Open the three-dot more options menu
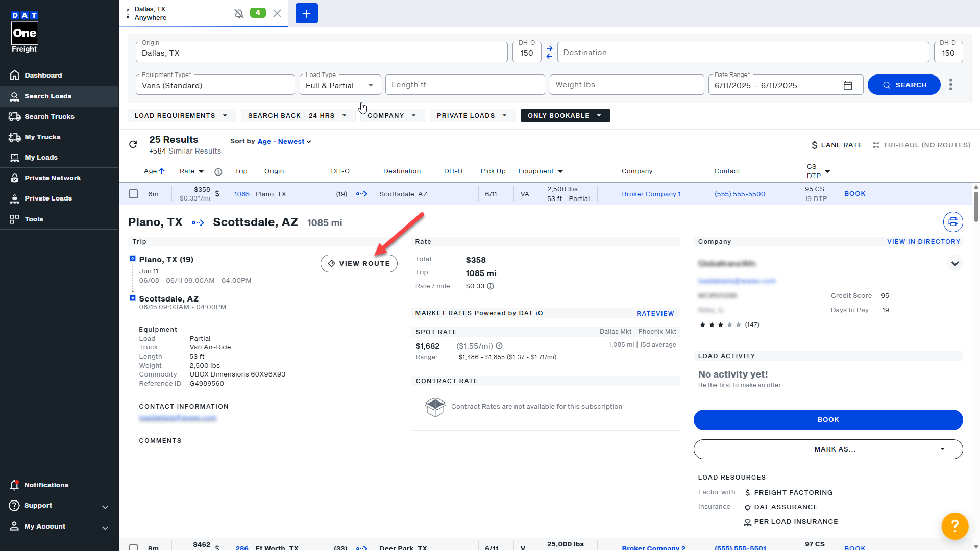 point(951,85)
